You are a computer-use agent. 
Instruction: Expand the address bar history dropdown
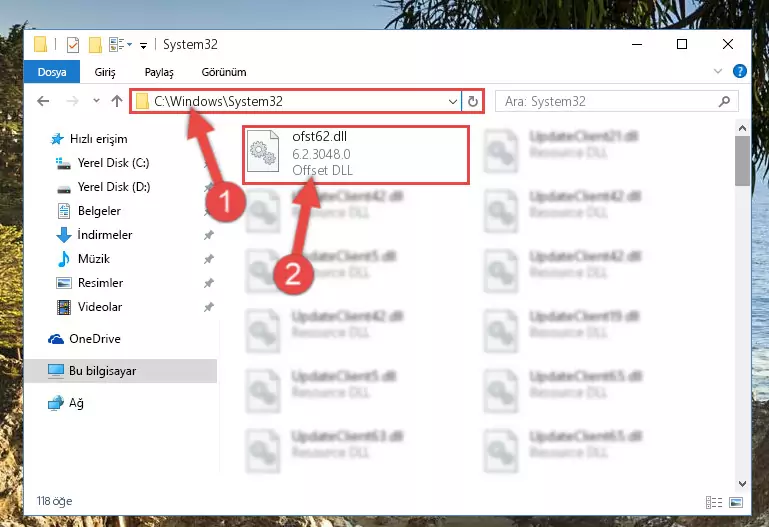click(453, 101)
